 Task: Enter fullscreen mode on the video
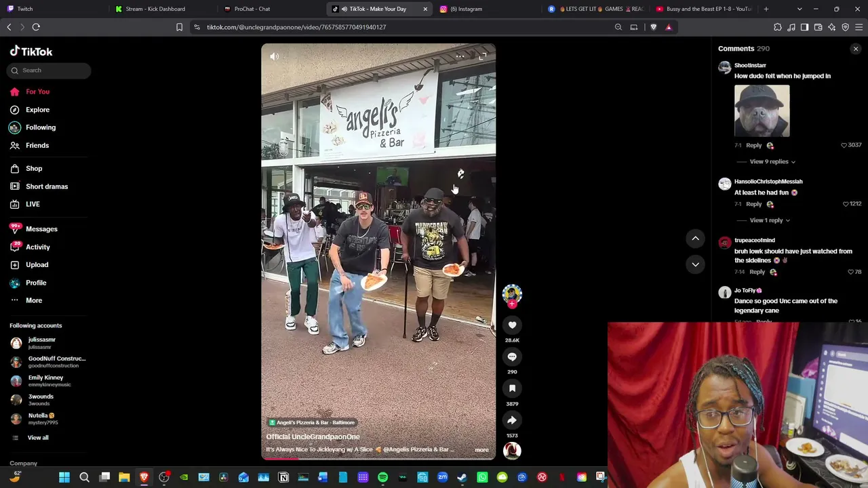[x=482, y=57]
